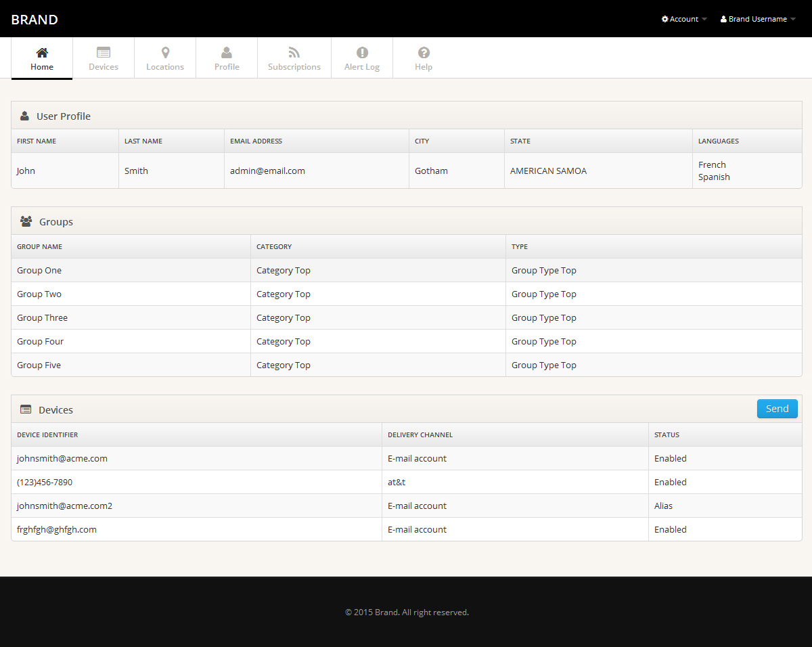The height and width of the screenshot is (647, 812).
Task: Open the Help tab label
Action: point(424,67)
